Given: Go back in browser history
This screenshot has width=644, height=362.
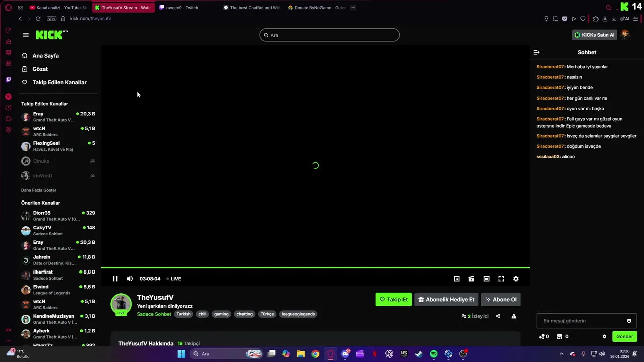Looking at the screenshot, I should (x=20, y=19).
